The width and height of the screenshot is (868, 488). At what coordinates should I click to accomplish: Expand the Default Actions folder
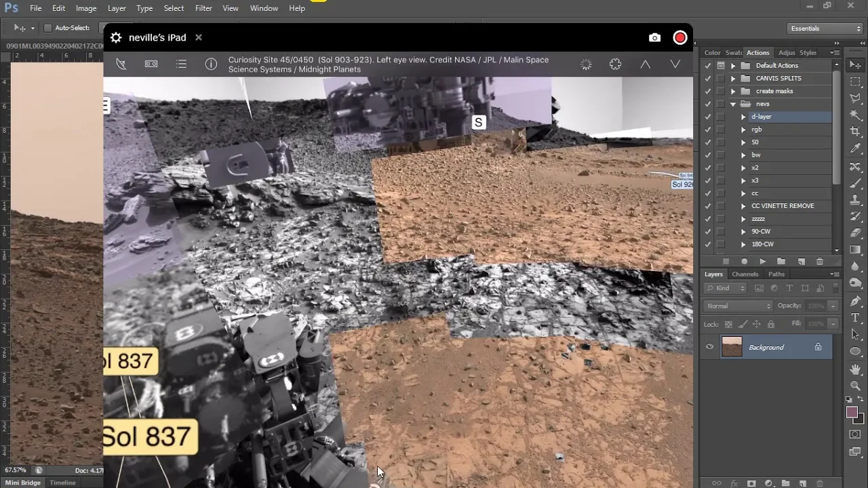click(733, 66)
